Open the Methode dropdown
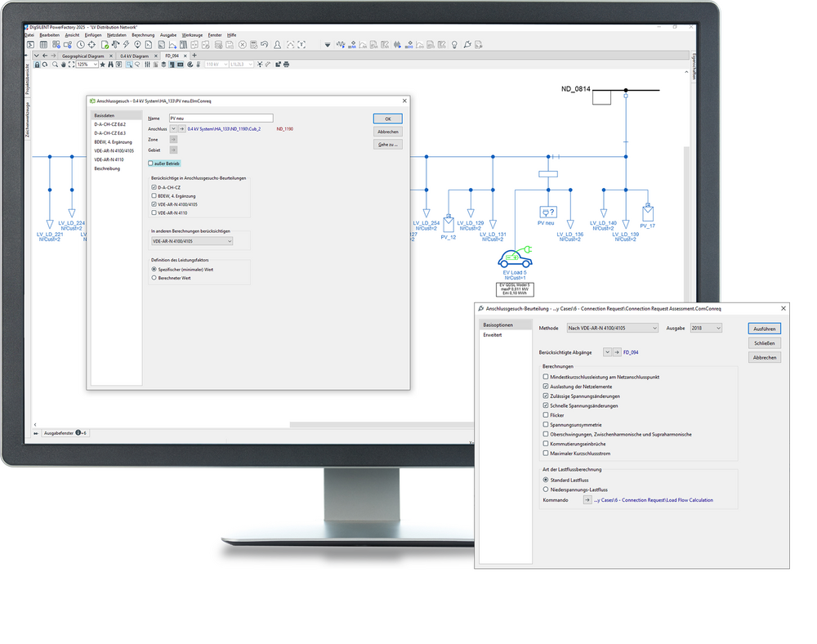 tap(612, 328)
